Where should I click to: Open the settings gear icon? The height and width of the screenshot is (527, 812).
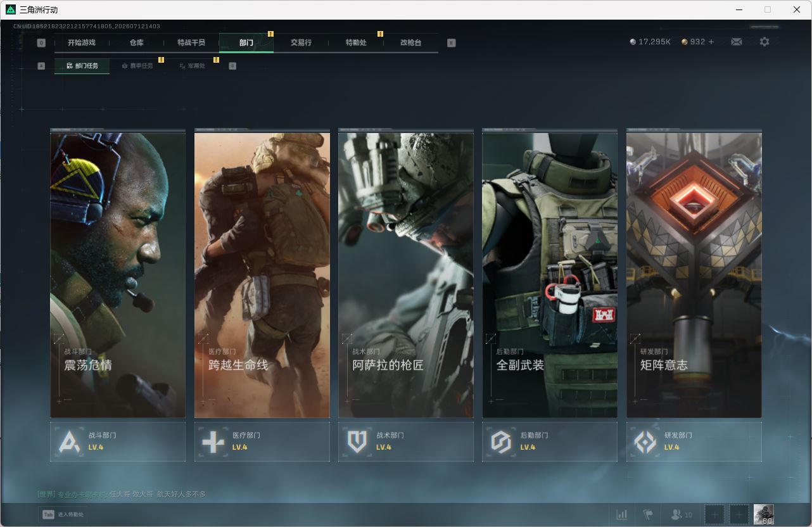pyautogui.click(x=764, y=42)
